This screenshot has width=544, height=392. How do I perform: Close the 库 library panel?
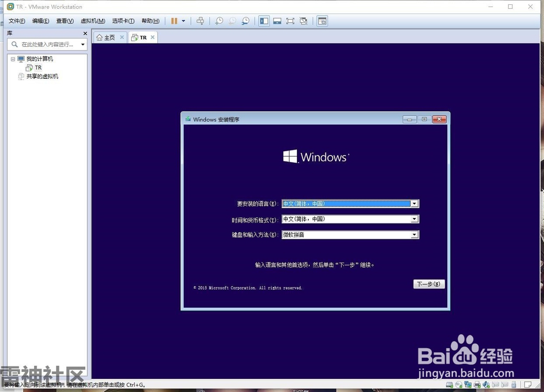click(85, 33)
